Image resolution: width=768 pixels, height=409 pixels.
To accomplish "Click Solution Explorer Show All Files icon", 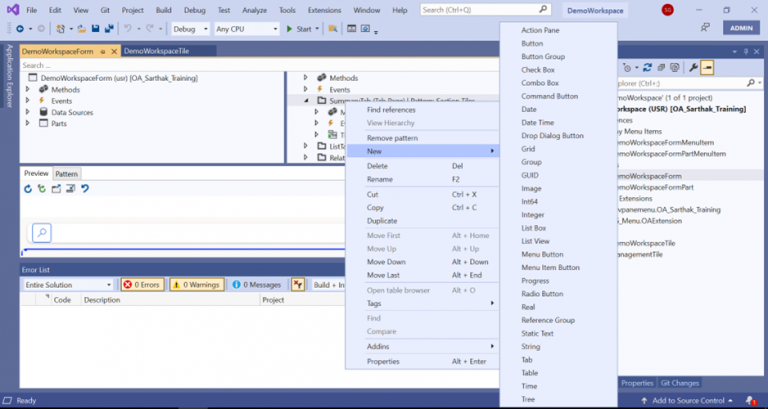I will click(674, 68).
